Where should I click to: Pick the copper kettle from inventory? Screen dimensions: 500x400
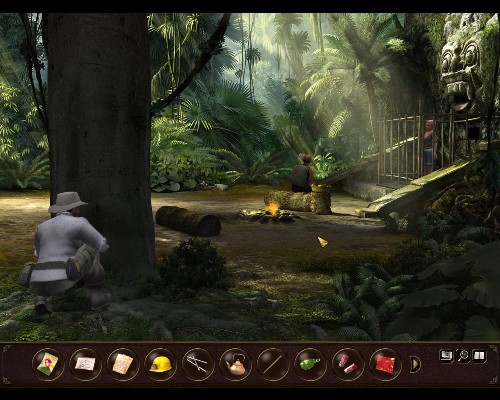click(x=236, y=364)
